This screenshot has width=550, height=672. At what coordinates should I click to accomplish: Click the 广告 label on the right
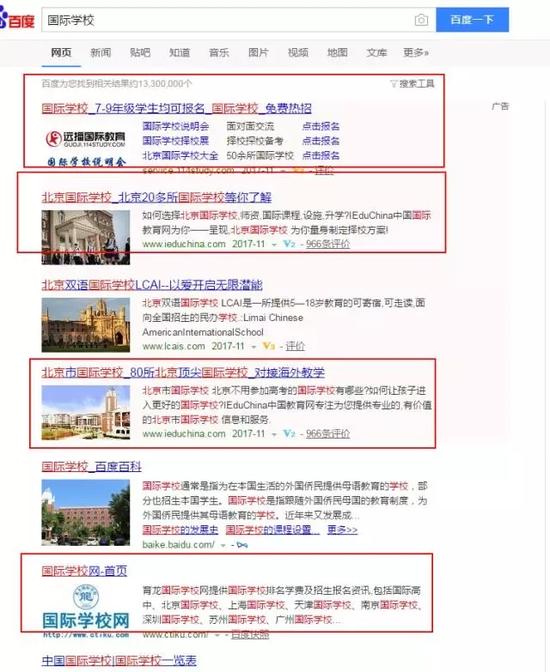point(500,106)
